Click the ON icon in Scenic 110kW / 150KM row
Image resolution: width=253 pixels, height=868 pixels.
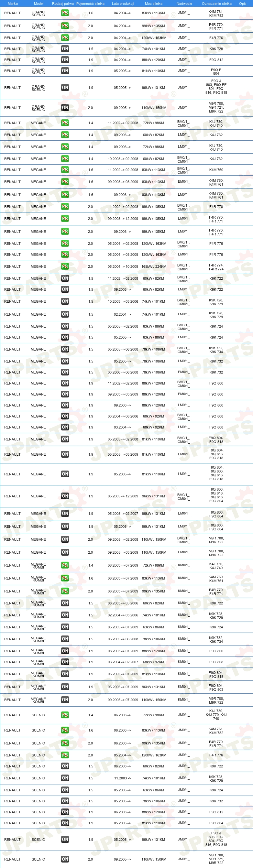pyautogui.click(x=65, y=859)
